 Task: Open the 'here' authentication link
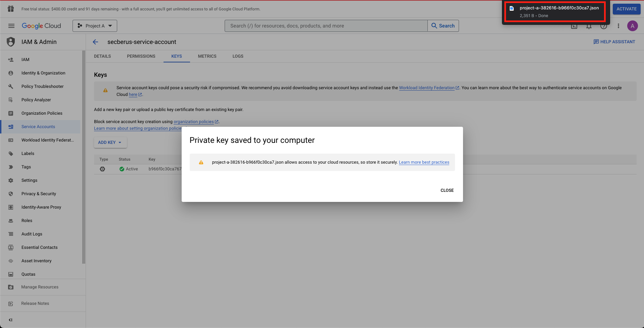coord(135,95)
